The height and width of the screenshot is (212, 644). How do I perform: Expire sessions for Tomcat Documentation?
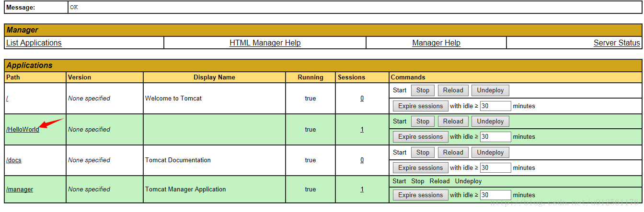click(x=420, y=168)
